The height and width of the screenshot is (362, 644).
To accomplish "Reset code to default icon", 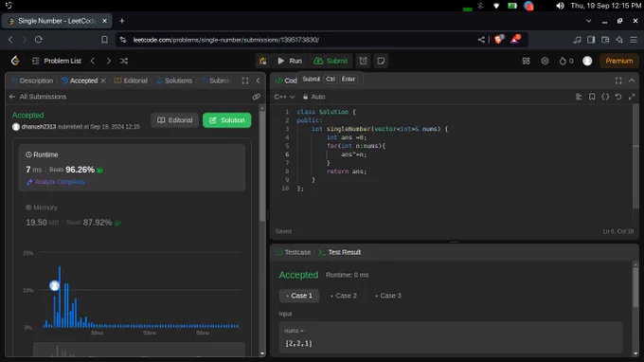I will click(x=618, y=97).
